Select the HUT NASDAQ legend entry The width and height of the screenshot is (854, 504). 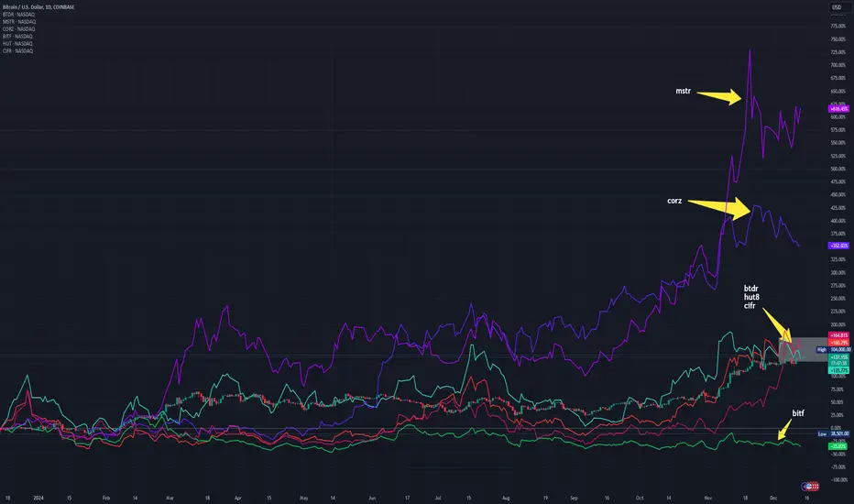[x=17, y=44]
